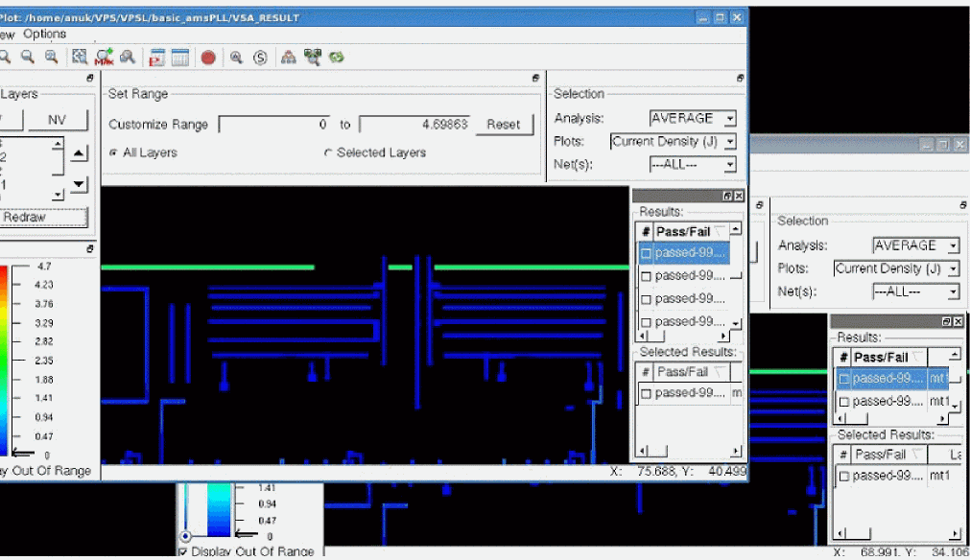Click the red record circle toolbar icon
The image size is (970, 560).
pyautogui.click(x=208, y=58)
